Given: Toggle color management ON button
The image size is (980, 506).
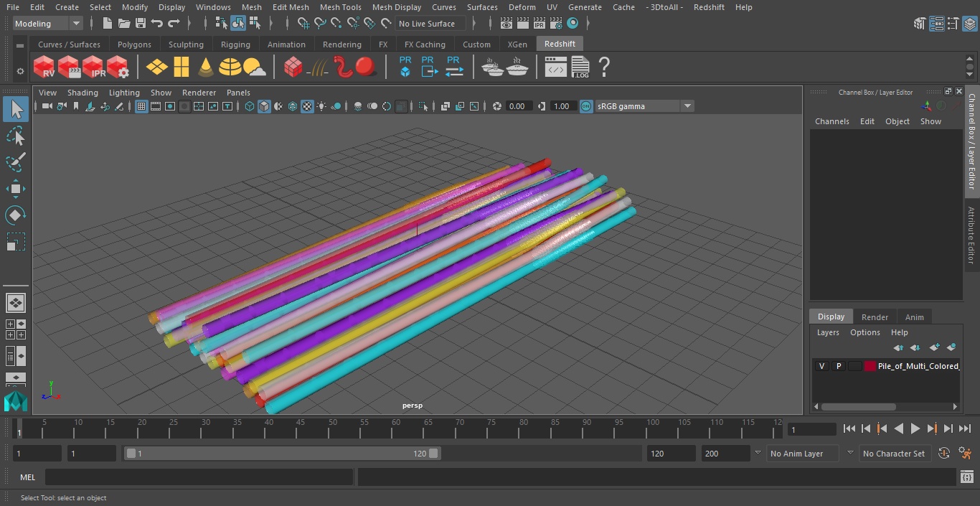Looking at the screenshot, I should coord(586,106).
